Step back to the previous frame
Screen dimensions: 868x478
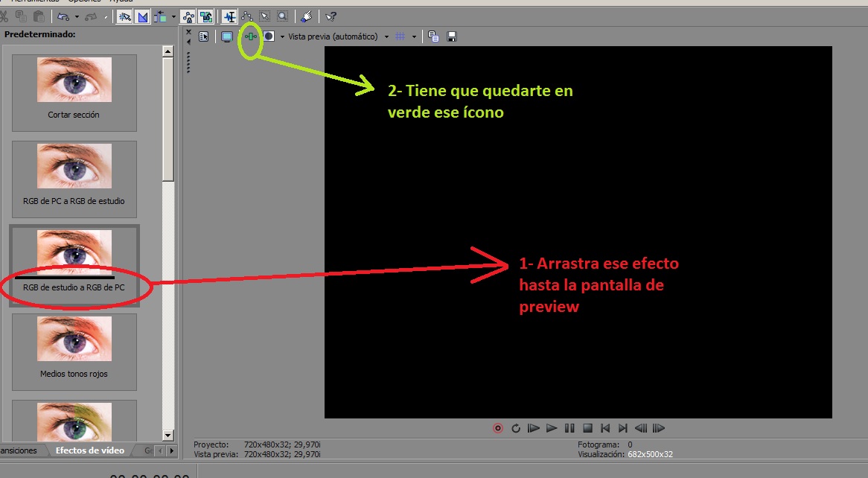640,428
